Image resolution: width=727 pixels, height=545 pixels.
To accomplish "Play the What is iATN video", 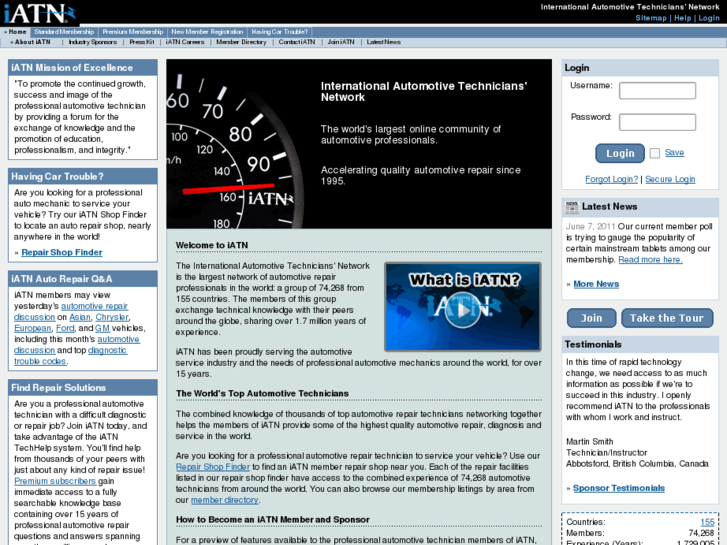I will (x=463, y=307).
